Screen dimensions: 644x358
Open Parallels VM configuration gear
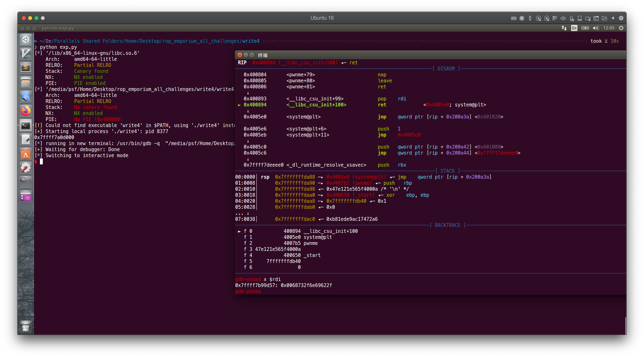coord(621,18)
